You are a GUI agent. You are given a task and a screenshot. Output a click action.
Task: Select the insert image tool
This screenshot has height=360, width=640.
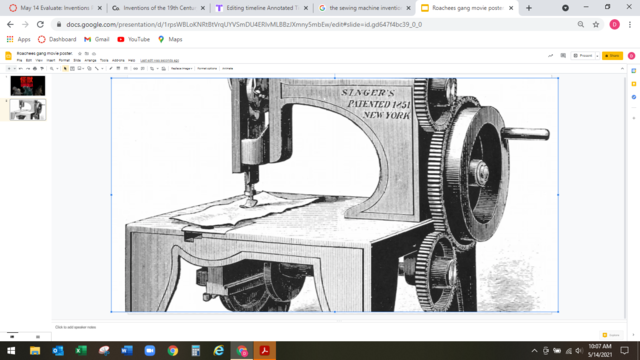point(79,69)
